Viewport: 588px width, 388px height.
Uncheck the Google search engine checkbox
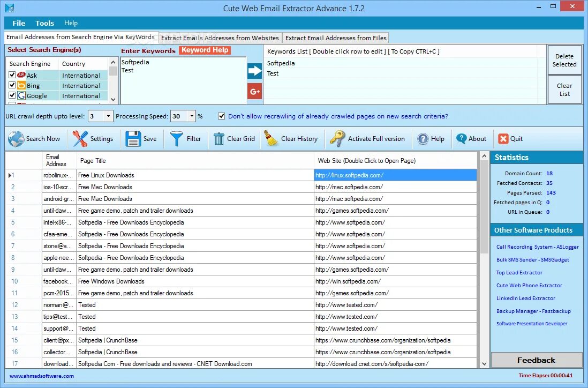coord(12,95)
